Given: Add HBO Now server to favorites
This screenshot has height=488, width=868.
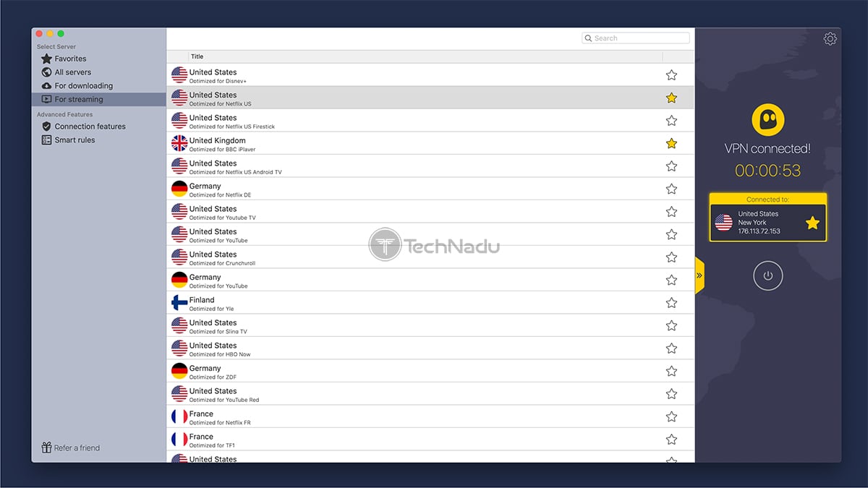Looking at the screenshot, I should click(671, 348).
